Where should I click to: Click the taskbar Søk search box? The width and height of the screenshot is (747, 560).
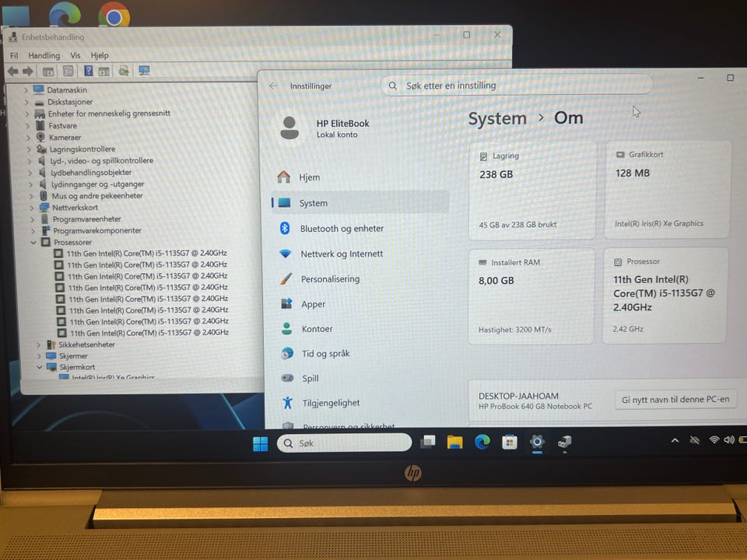coord(344,443)
